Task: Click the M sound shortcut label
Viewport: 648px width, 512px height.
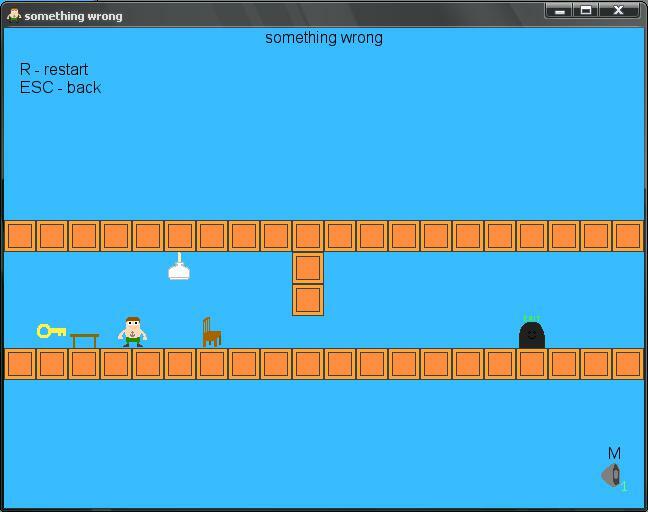Action: 614,453
